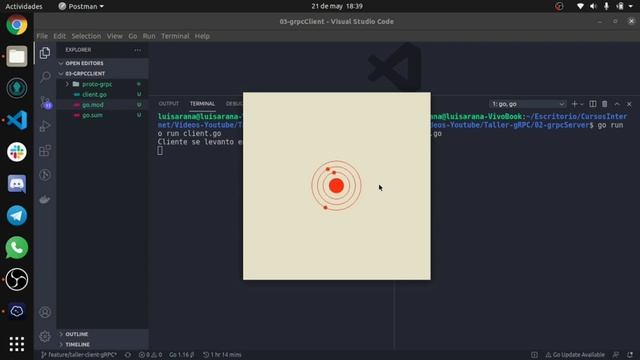Open the Edit menu

60,36
